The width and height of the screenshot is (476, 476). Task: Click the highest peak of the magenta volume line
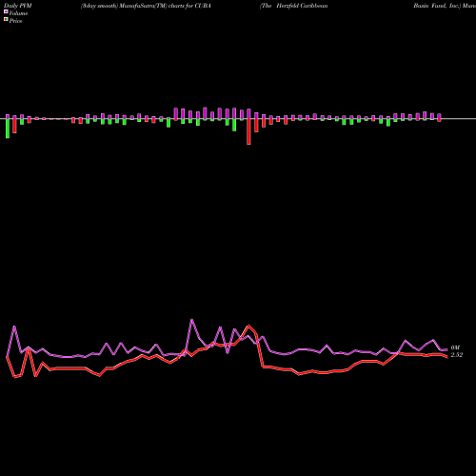pyautogui.click(x=191, y=320)
